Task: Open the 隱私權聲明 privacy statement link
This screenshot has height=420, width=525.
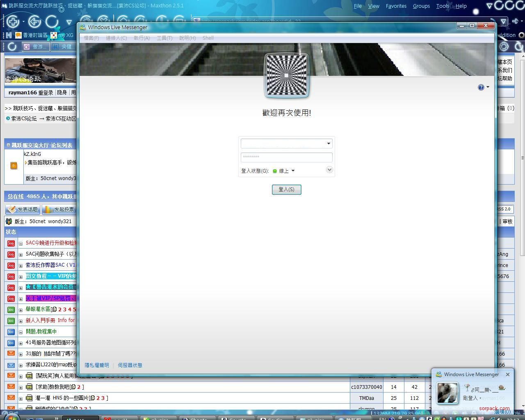Action: click(97, 365)
